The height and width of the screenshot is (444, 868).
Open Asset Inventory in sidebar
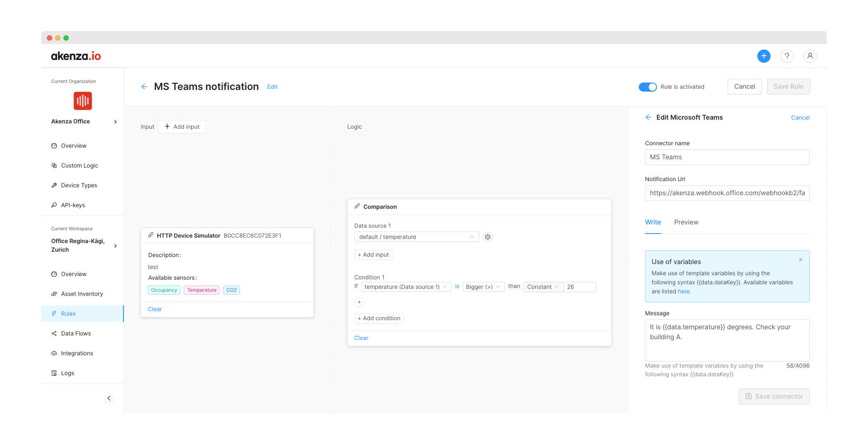pos(83,294)
